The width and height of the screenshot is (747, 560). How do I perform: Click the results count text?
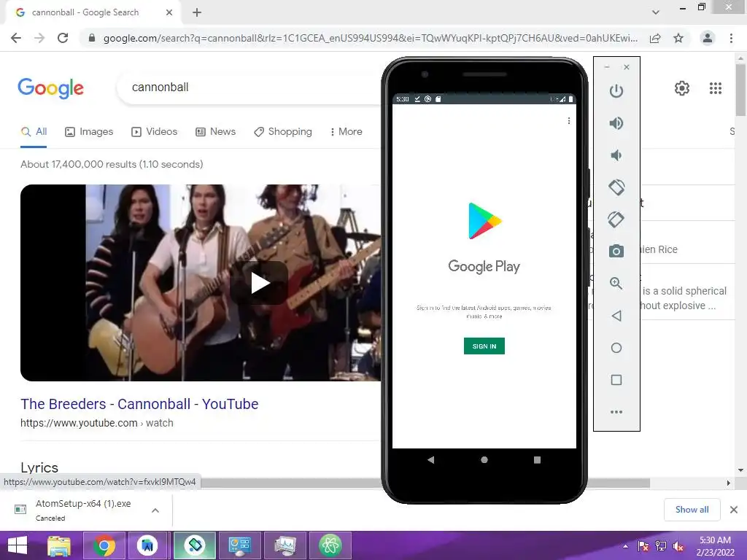(112, 164)
